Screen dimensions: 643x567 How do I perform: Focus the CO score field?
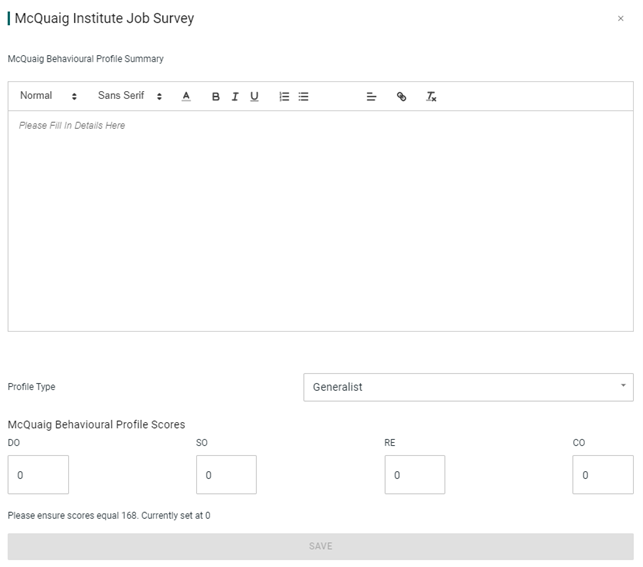click(603, 474)
